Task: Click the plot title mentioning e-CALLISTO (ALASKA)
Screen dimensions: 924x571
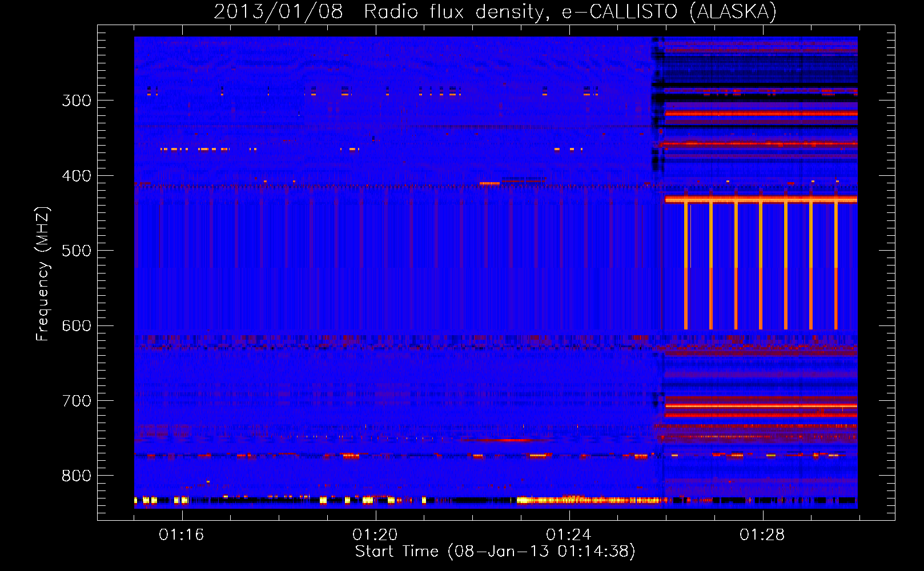Action: coord(495,11)
